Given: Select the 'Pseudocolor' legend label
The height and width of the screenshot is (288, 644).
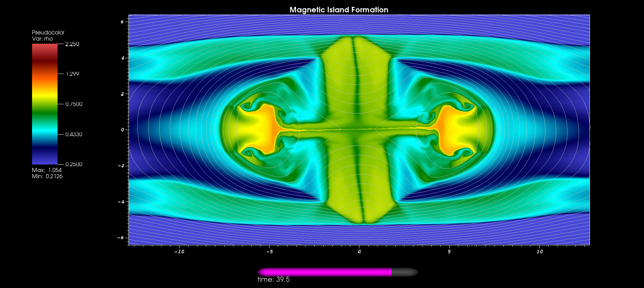Looking at the screenshot, I should tap(48, 32).
